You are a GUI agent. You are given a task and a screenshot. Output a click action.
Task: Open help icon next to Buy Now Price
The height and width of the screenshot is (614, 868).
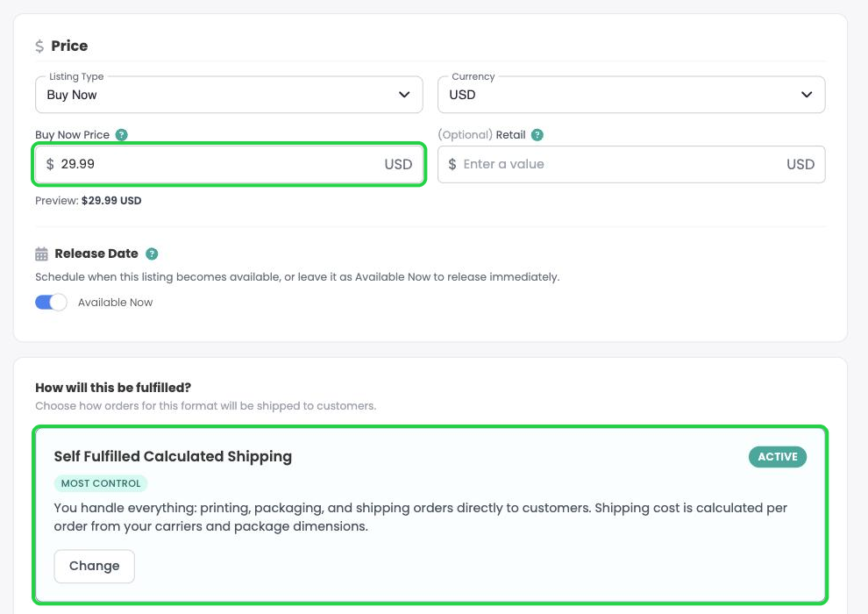tap(121, 134)
